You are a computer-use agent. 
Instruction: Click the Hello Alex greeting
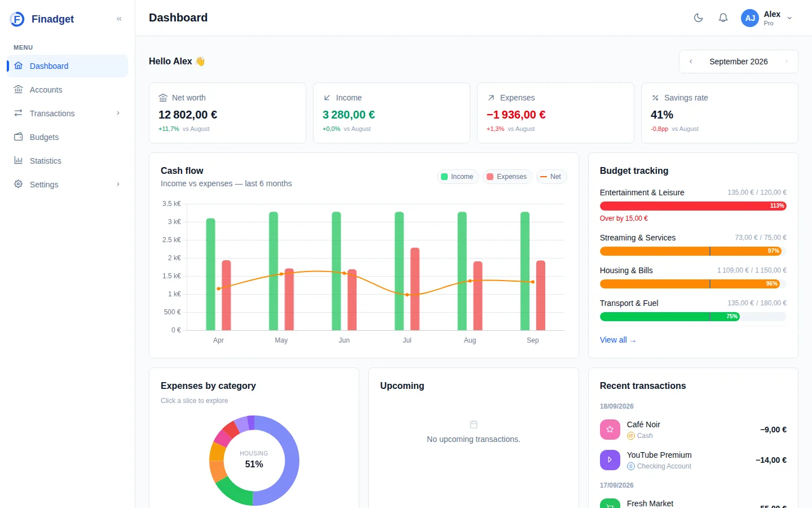[x=177, y=62]
